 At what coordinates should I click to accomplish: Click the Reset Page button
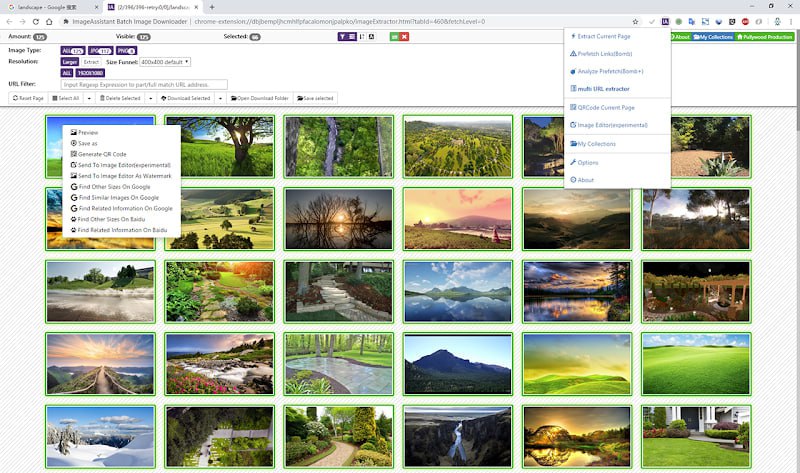pyautogui.click(x=29, y=98)
